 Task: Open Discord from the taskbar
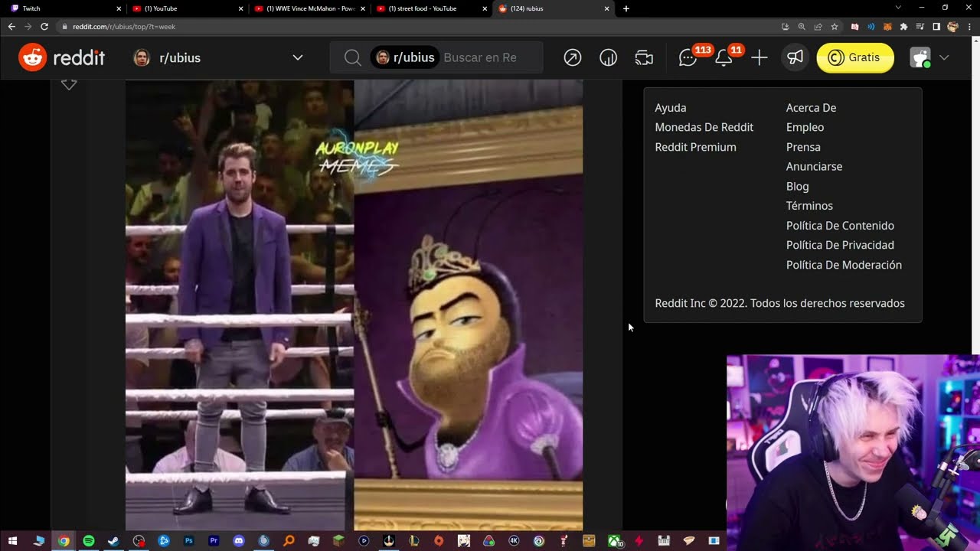click(239, 541)
